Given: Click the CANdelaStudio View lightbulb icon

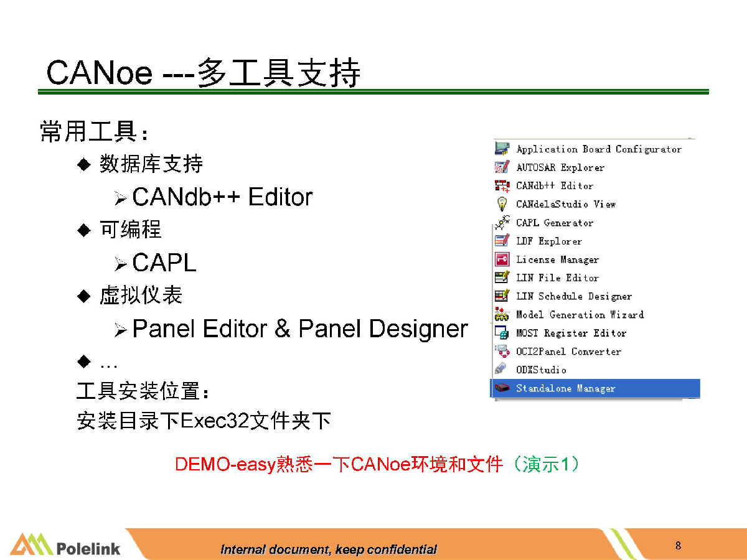Looking at the screenshot, I should coord(502,204).
